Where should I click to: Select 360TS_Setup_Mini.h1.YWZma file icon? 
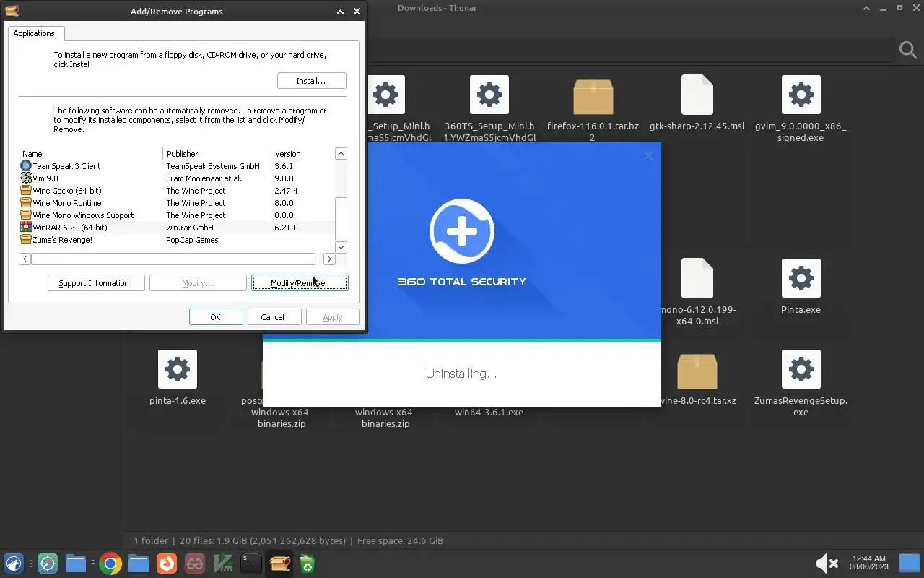(489, 95)
